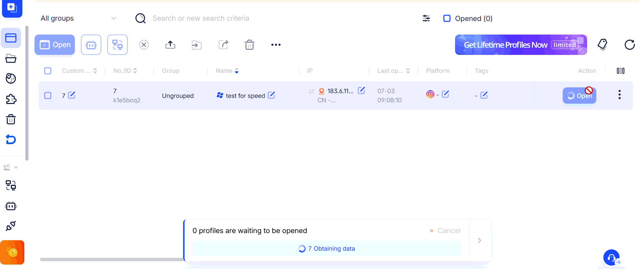Click '7 Obtaining data' progress bar
Viewport: 644px width, 269px height.
327,249
